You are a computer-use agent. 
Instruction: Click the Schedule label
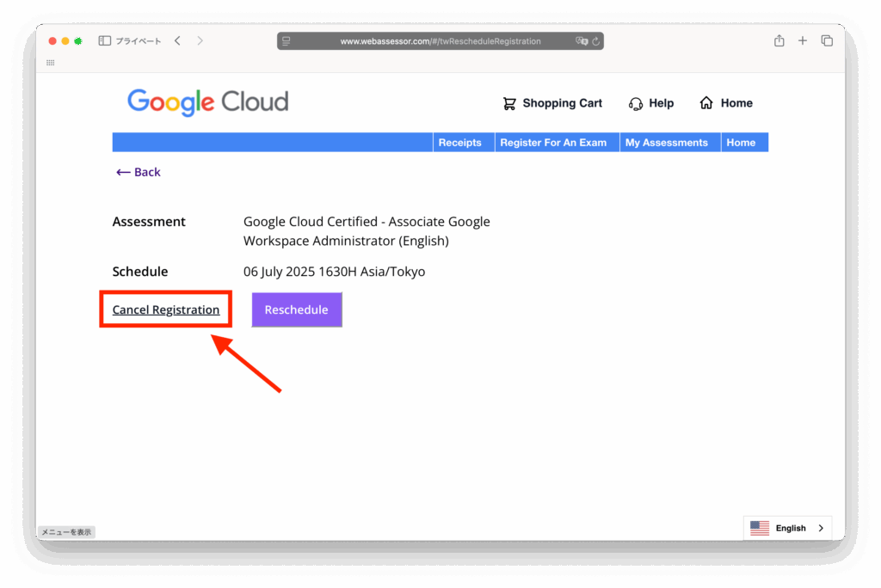pyautogui.click(x=140, y=272)
